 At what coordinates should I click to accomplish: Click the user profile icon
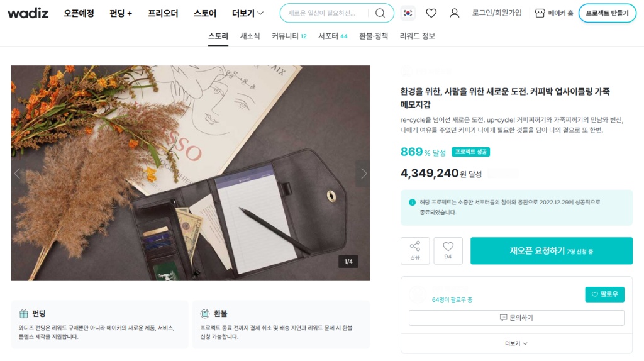click(454, 13)
